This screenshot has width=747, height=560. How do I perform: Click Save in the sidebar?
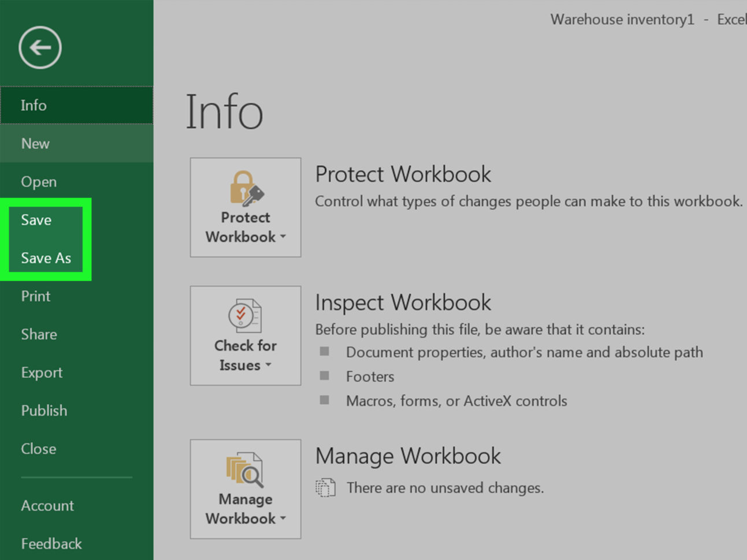pos(36,220)
